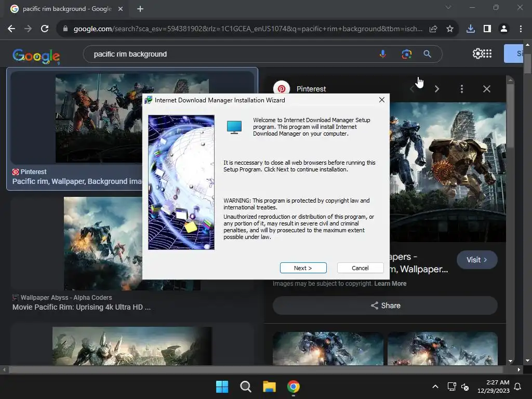Open tab search chevron in title bar
Screen dimensions: 532x399
448,7
